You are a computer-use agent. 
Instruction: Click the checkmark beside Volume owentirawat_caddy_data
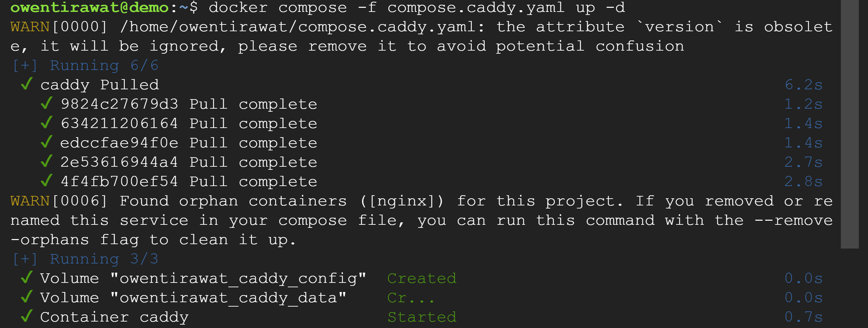26,297
